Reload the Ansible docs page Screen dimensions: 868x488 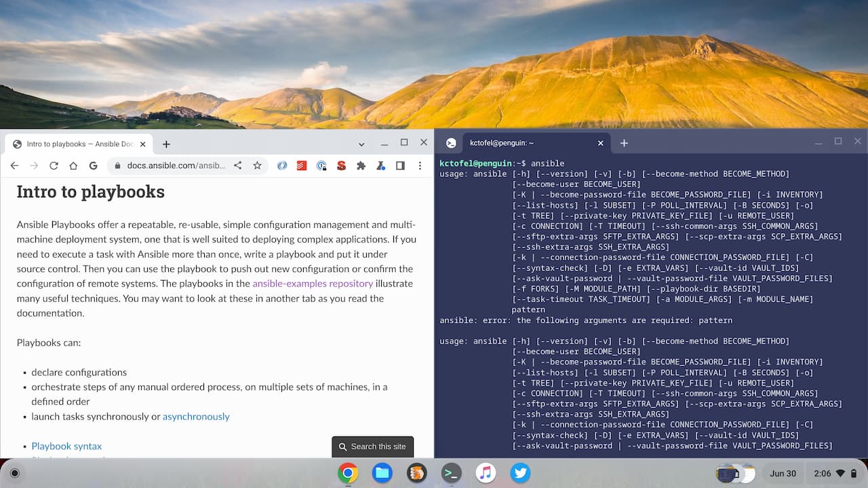point(54,165)
